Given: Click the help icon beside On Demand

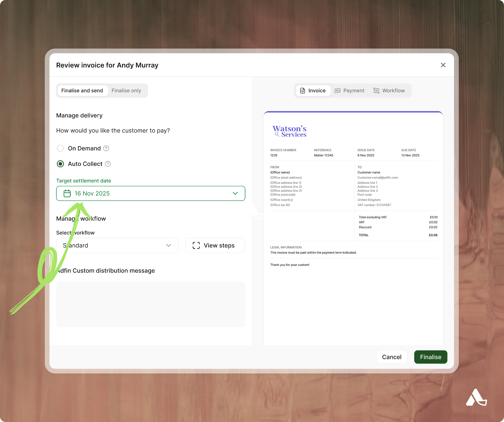Looking at the screenshot, I should coord(106,148).
